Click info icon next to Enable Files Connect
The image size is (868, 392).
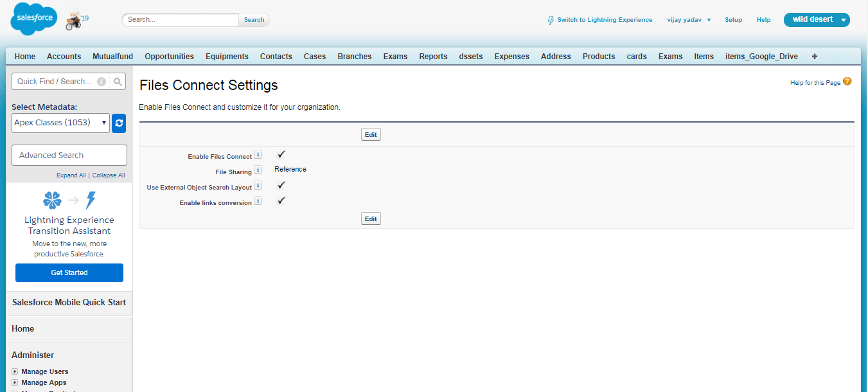(x=258, y=155)
